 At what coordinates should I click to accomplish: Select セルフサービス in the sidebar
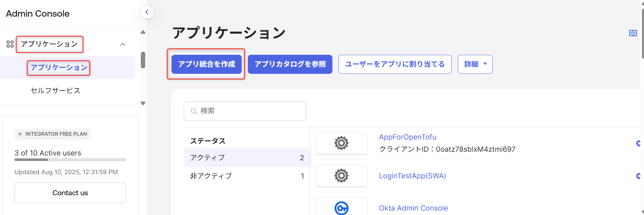[x=55, y=90]
